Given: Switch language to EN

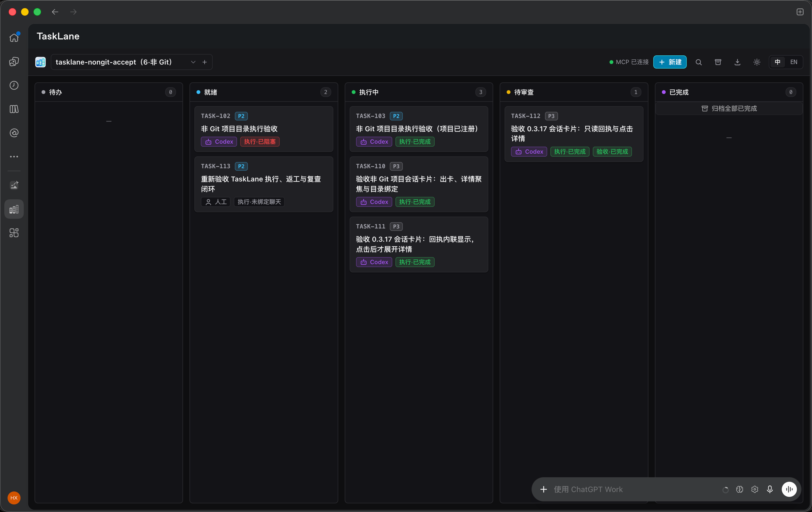Looking at the screenshot, I should pyautogui.click(x=794, y=62).
